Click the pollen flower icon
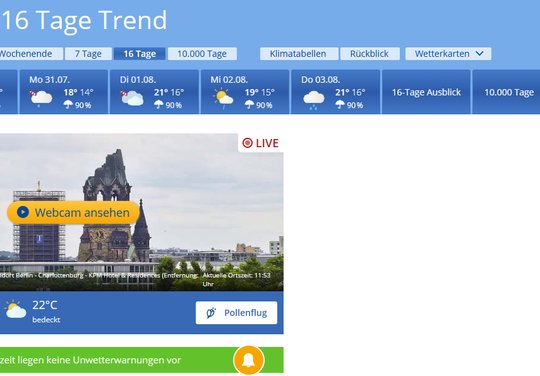Image resolution: width=540 pixels, height=376 pixels. 211,313
